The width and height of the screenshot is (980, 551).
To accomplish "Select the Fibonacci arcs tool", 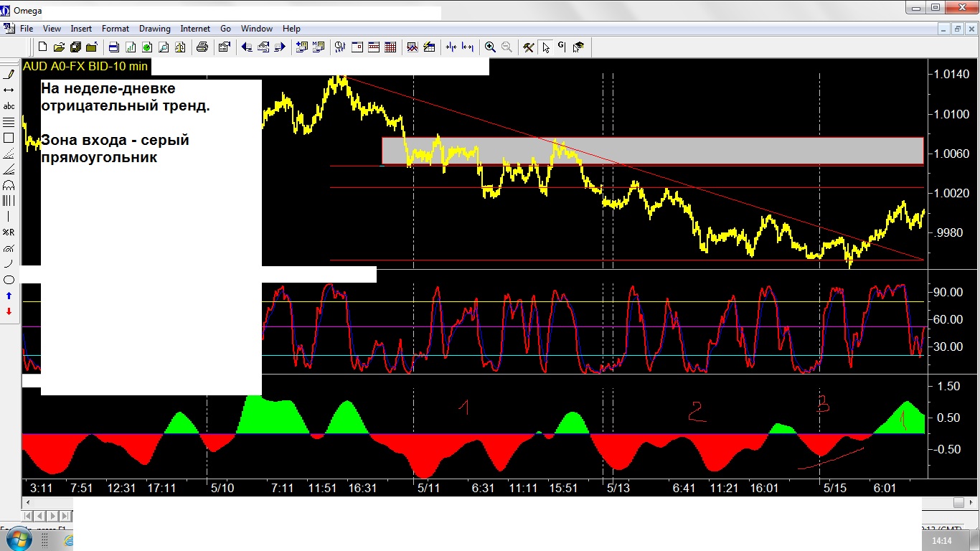I will 9,185.
